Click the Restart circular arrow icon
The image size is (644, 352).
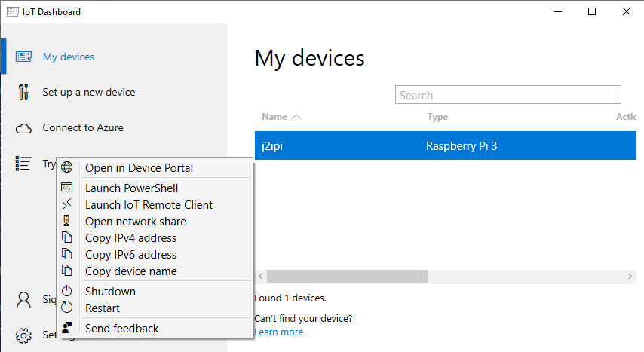[67, 308]
